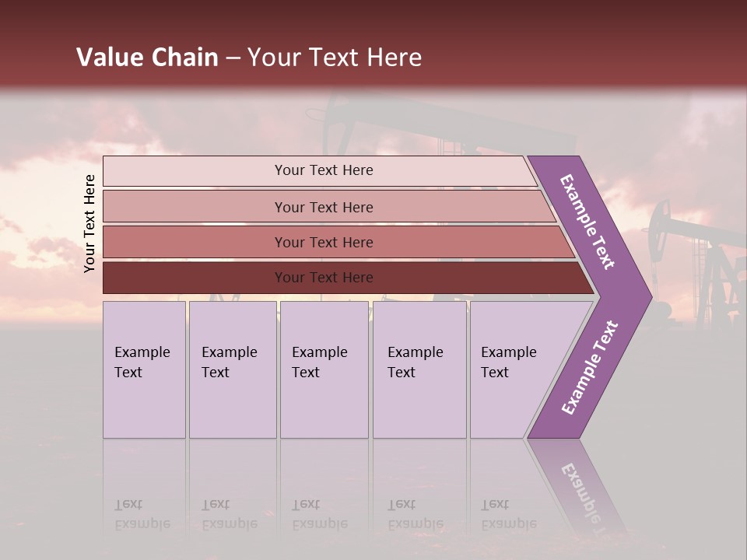747x560 pixels.
Task: Select the fourth 'Example Text' box
Action: click(x=419, y=369)
